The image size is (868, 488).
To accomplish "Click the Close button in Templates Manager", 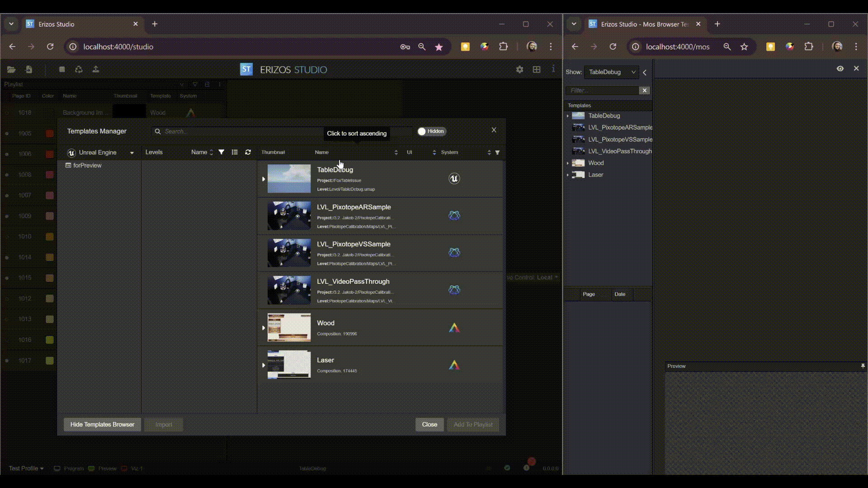I will (429, 425).
